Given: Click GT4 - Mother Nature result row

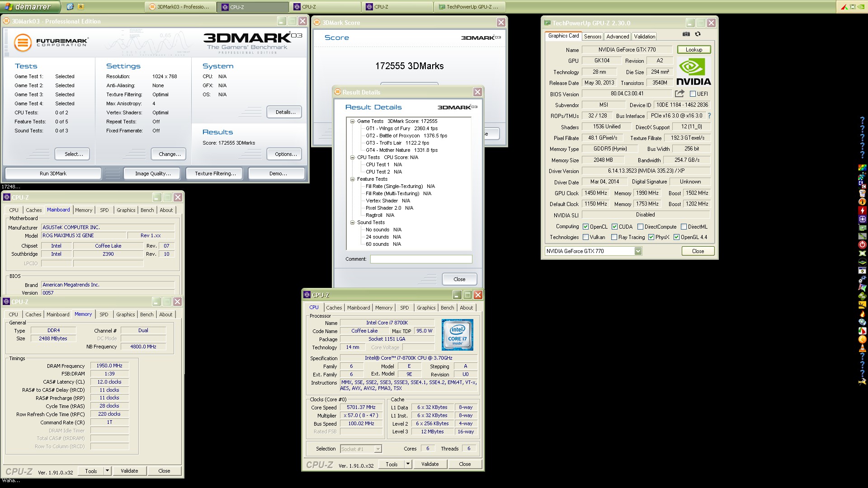Looking at the screenshot, I should [401, 150].
